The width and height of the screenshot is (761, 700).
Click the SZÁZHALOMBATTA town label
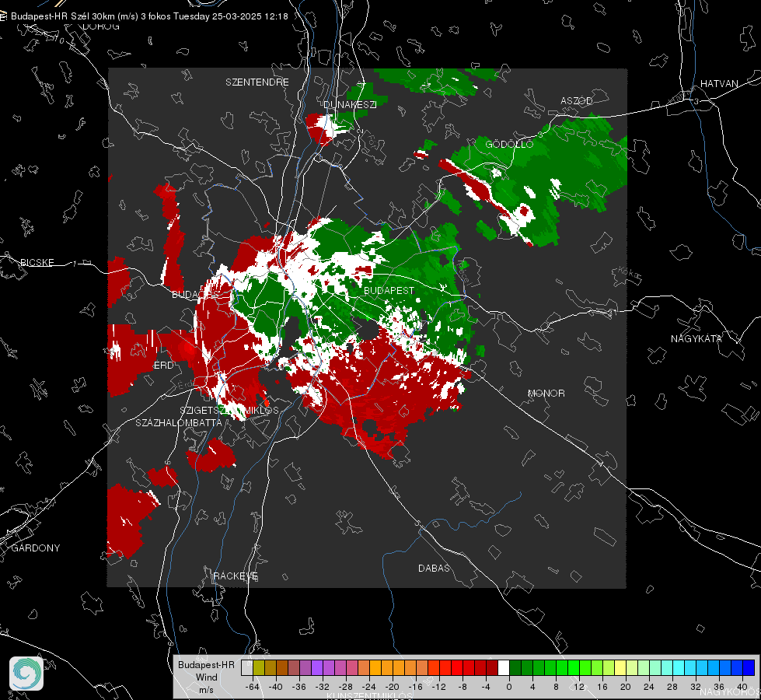[x=179, y=422]
